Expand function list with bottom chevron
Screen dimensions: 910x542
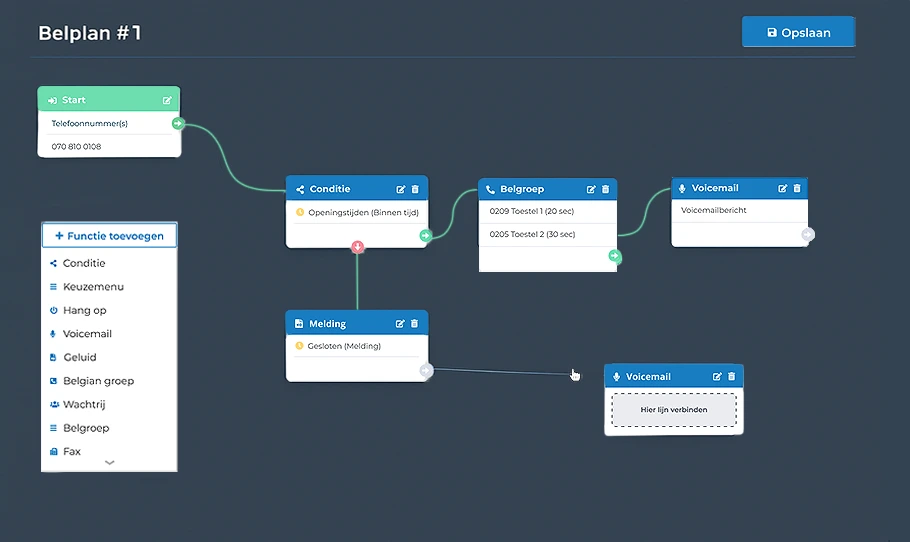click(x=109, y=463)
